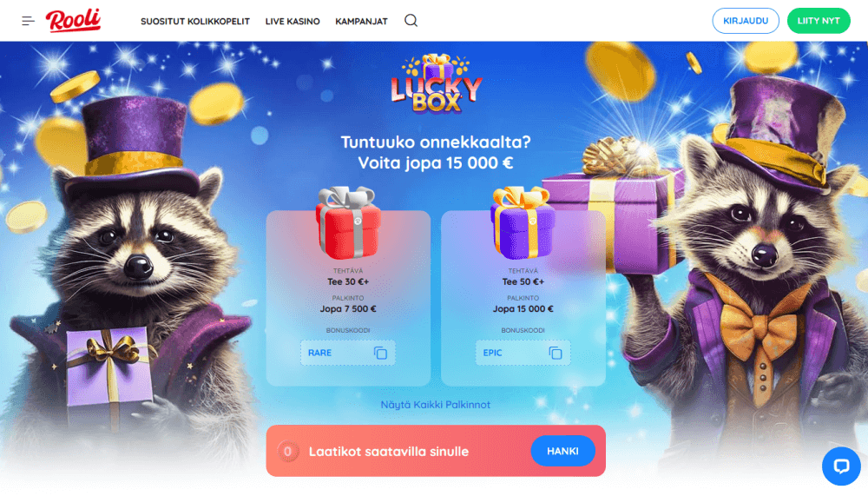Click the zero boxes counter badge
Screen dimensions: 868x496
tap(288, 451)
